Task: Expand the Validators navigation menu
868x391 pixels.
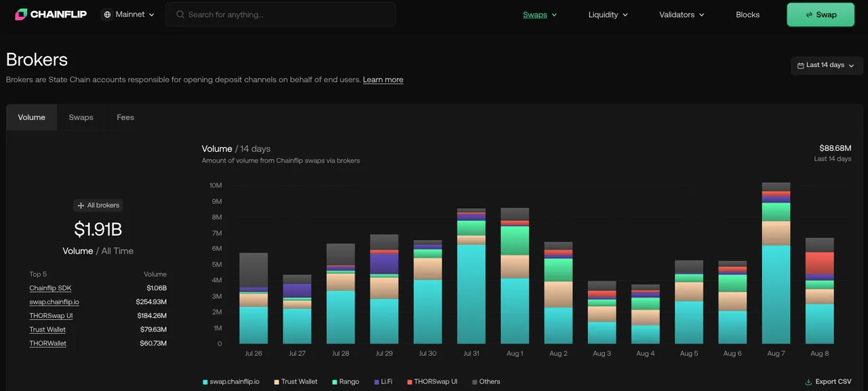Action: coord(682,15)
